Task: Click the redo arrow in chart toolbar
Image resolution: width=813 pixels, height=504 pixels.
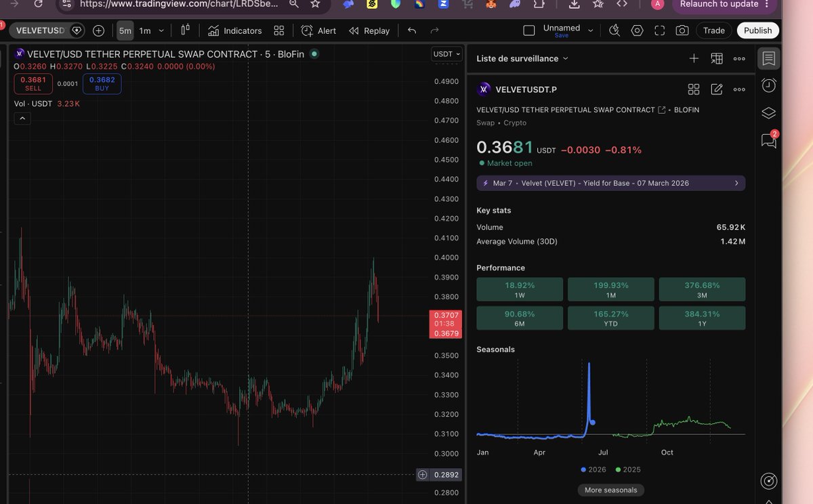Action: point(435,30)
